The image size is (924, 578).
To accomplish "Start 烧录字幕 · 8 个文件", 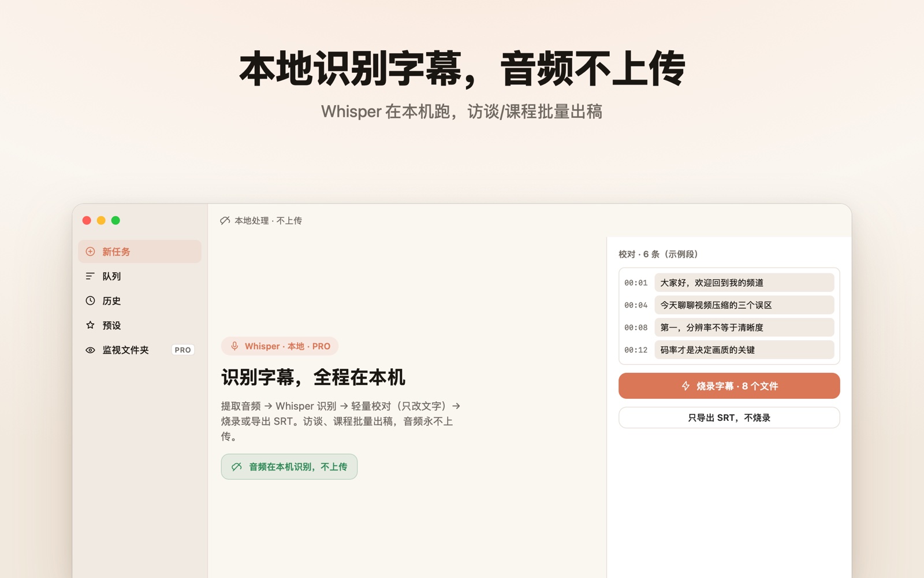I will coord(729,386).
